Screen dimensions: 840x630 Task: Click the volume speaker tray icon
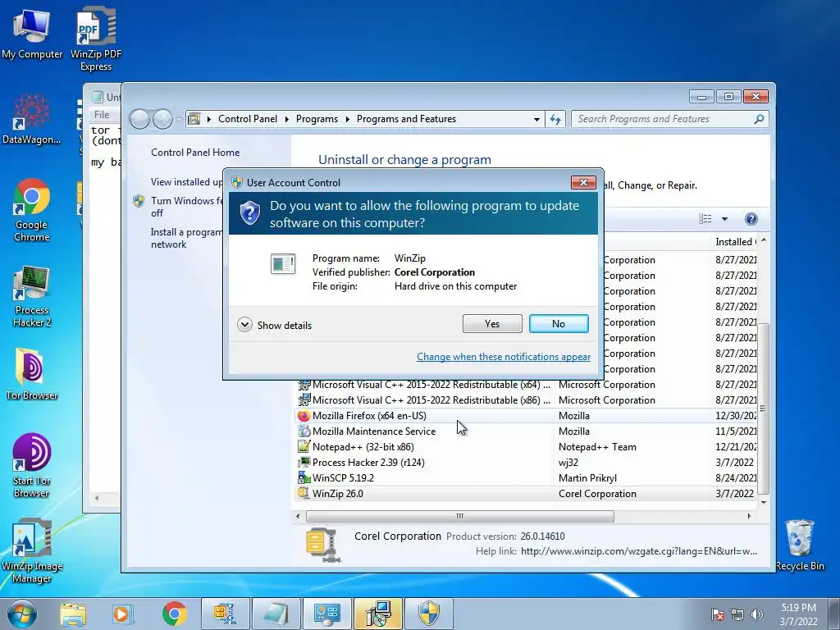coord(757,614)
